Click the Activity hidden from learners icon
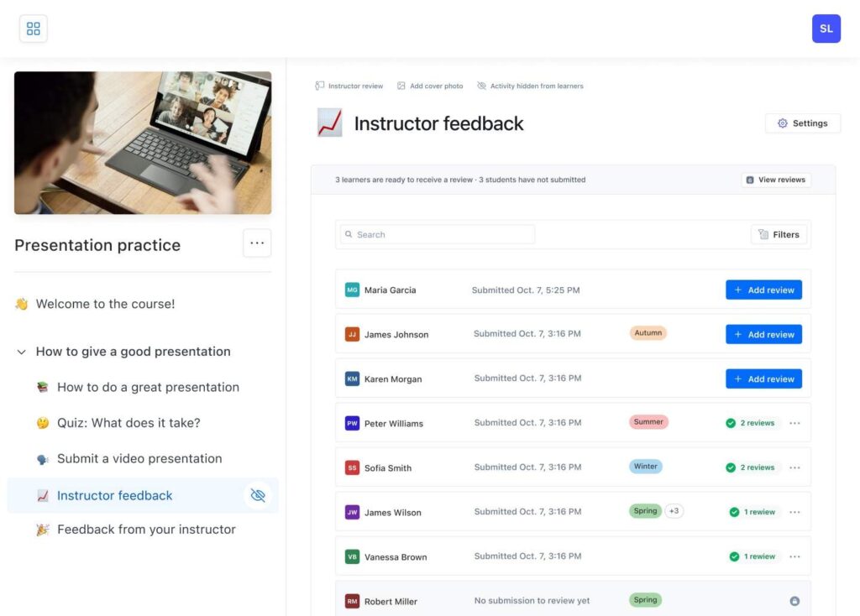Image resolution: width=860 pixels, height=616 pixels. 480,85
